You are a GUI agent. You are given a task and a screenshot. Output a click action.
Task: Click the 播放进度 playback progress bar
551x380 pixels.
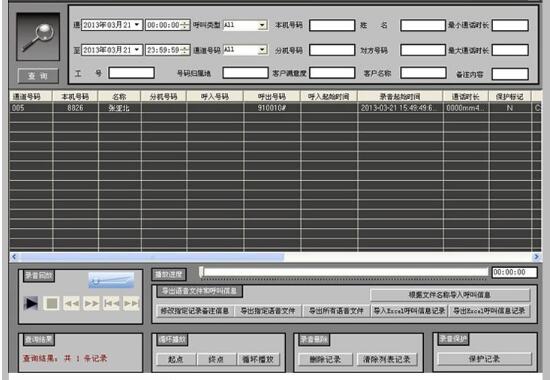(x=344, y=272)
